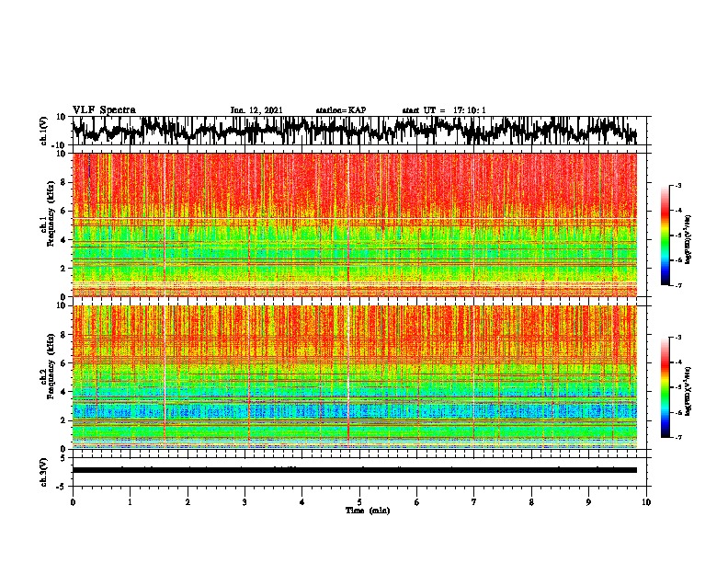Screen dimensions: 728x563
Task: Click the "-7" label of ch.2 colorbar
Action: 678,437
